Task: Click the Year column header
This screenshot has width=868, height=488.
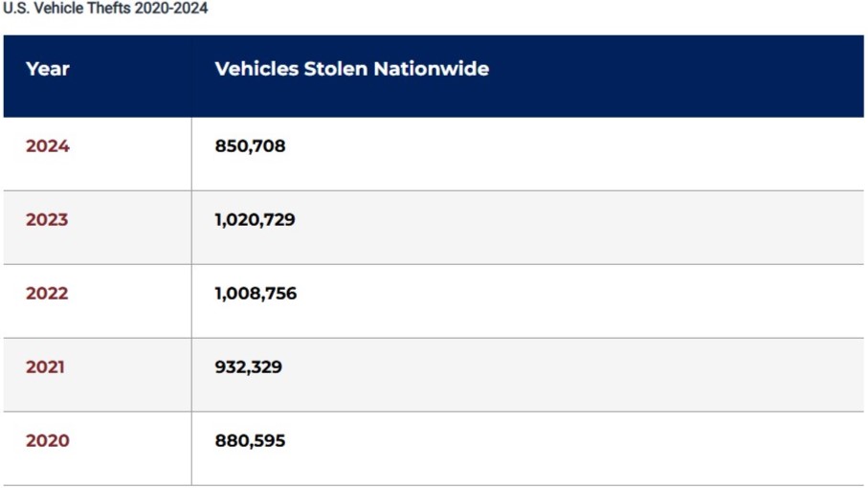Action: 48,69
